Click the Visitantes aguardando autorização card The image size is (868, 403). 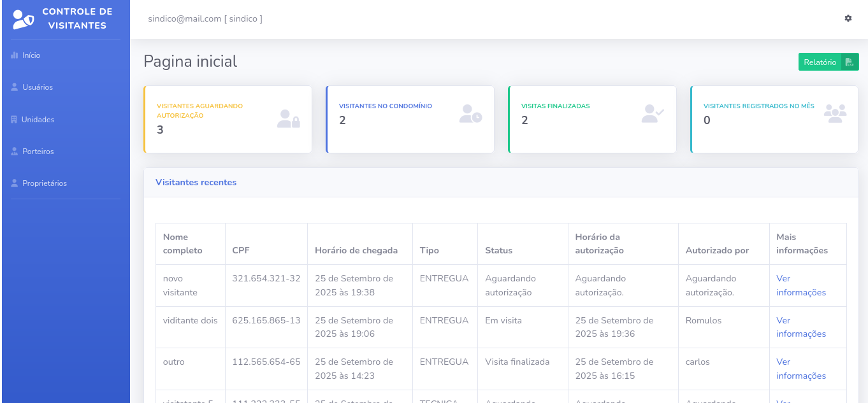tap(228, 120)
